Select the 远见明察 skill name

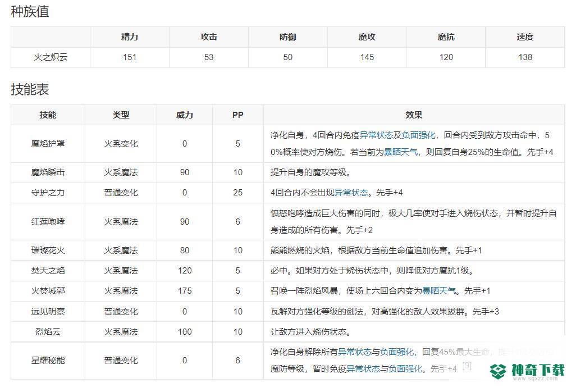click(x=48, y=312)
